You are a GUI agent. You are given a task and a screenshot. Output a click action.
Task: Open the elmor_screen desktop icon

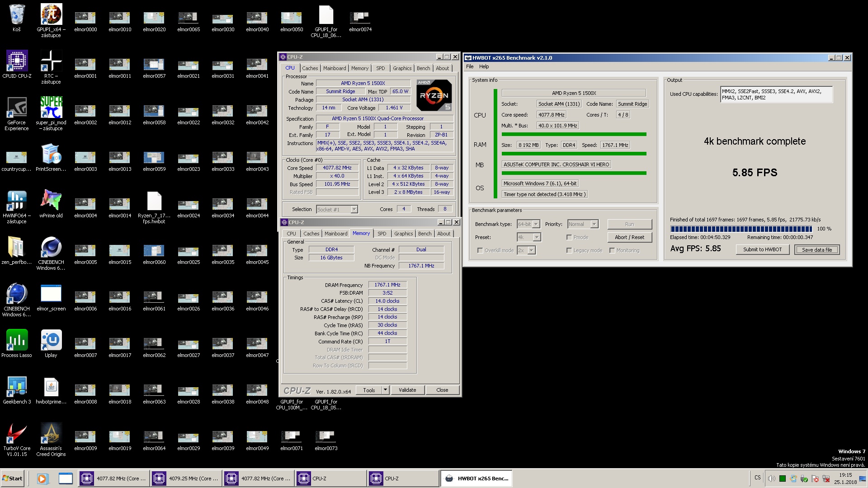point(51,297)
